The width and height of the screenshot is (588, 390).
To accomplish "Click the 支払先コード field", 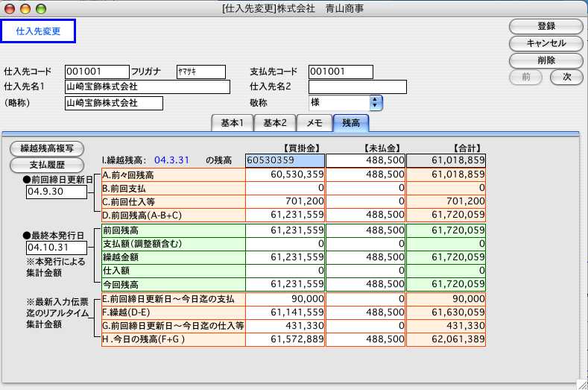I will tap(340, 72).
